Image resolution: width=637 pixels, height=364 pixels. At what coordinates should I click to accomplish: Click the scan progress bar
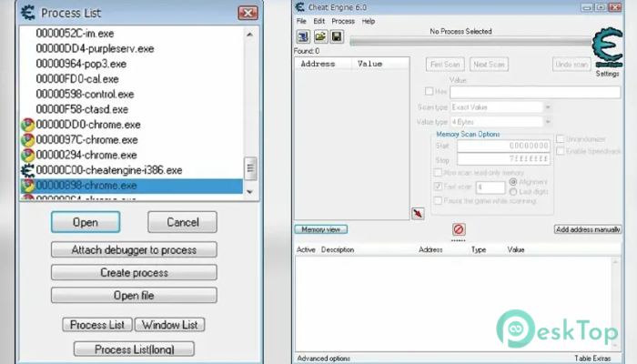(471, 42)
